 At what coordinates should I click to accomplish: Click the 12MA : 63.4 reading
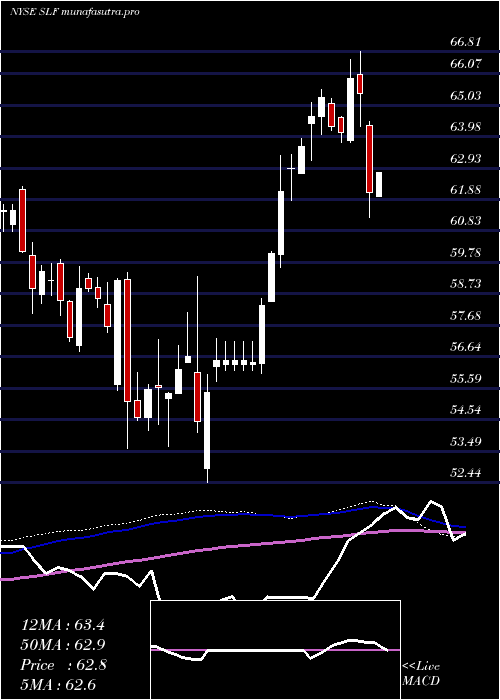point(63,625)
